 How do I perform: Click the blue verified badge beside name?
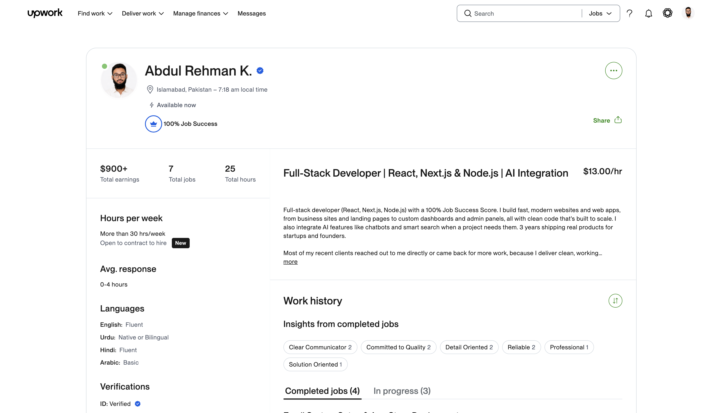260,71
